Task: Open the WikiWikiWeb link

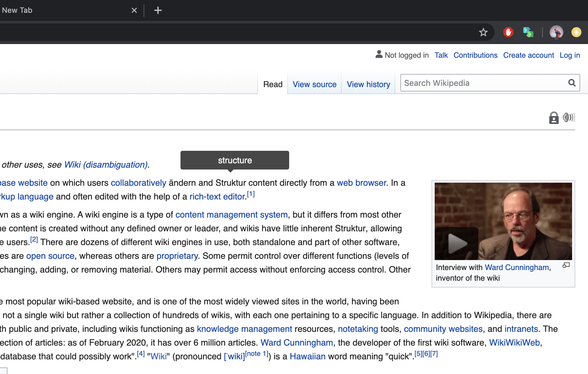Action: tap(514, 342)
